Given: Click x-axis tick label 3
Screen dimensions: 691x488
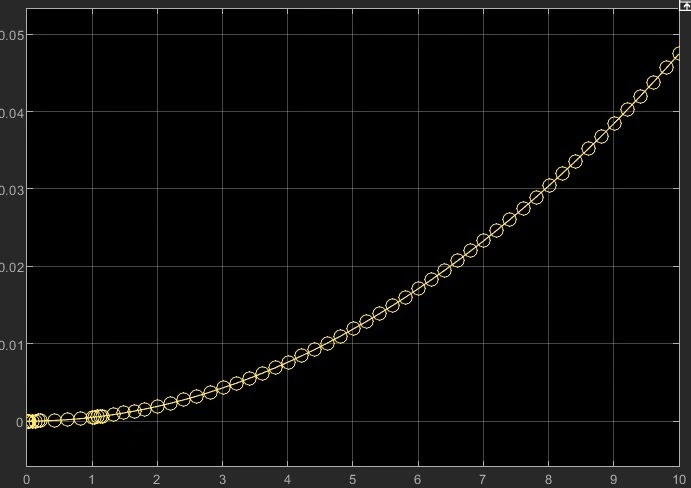Looking at the screenshot, I should point(222,480).
